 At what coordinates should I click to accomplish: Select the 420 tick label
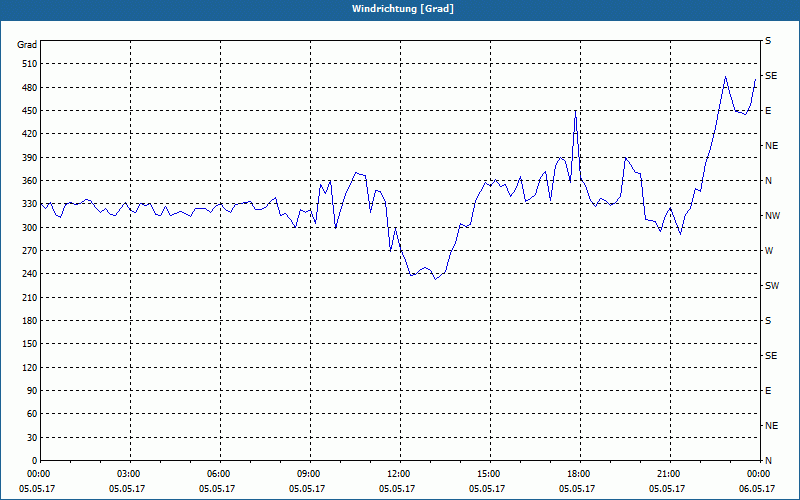tap(29, 134)
